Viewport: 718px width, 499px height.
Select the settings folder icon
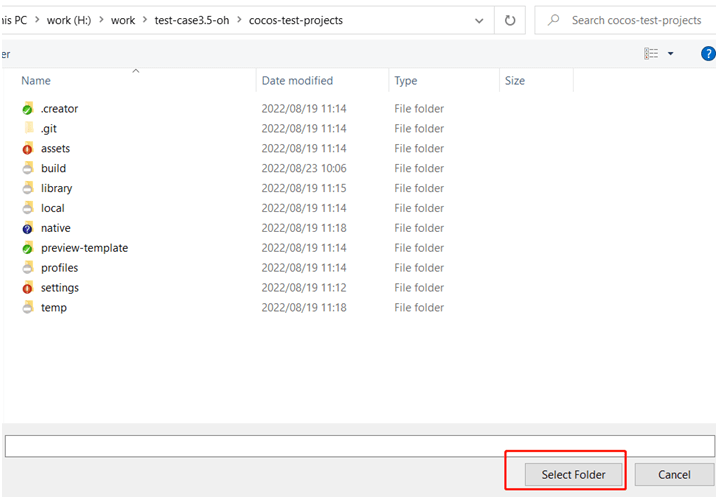coord(28,288)
